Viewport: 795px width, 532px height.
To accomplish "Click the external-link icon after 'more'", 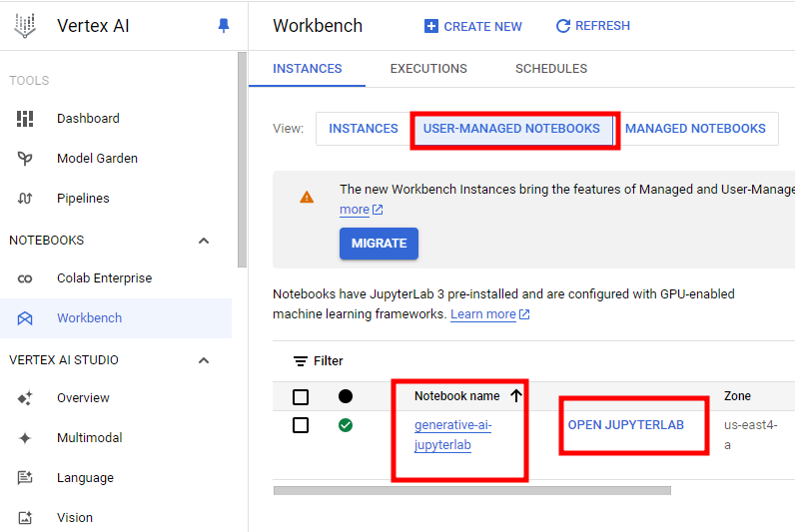I will tap(378, 210).
